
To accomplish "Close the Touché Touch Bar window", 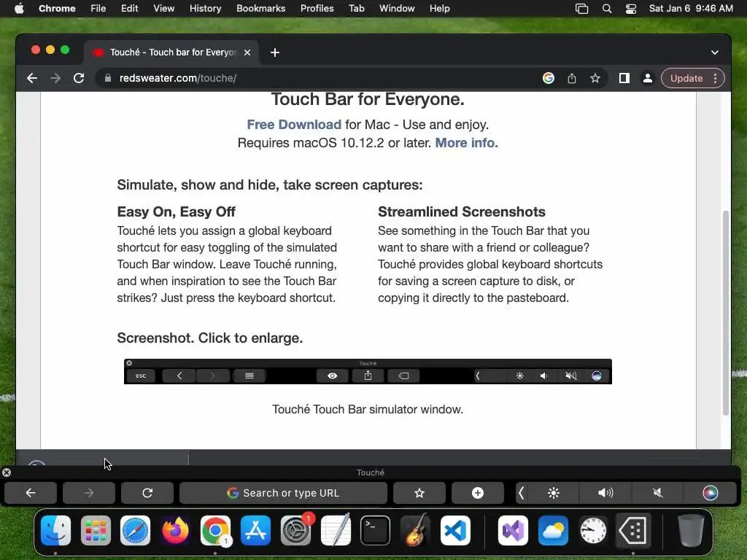I will [x=6, y=472].
